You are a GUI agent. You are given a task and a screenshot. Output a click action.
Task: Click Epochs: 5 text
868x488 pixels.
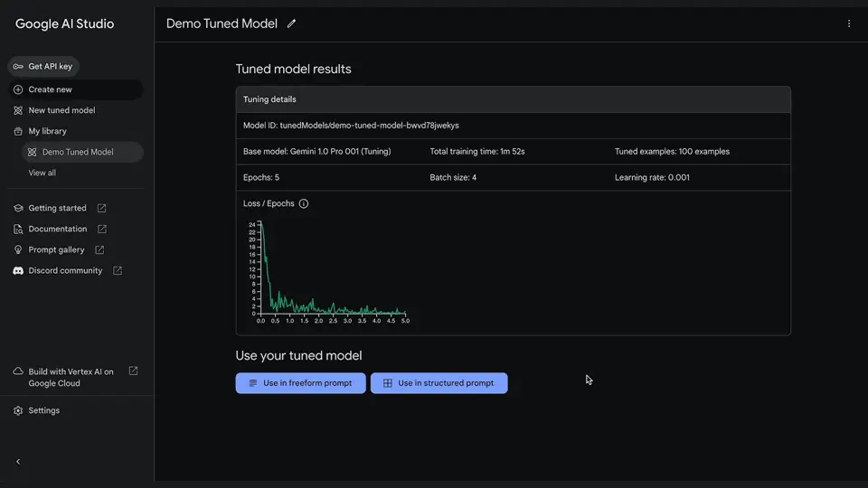pos(261,178)
